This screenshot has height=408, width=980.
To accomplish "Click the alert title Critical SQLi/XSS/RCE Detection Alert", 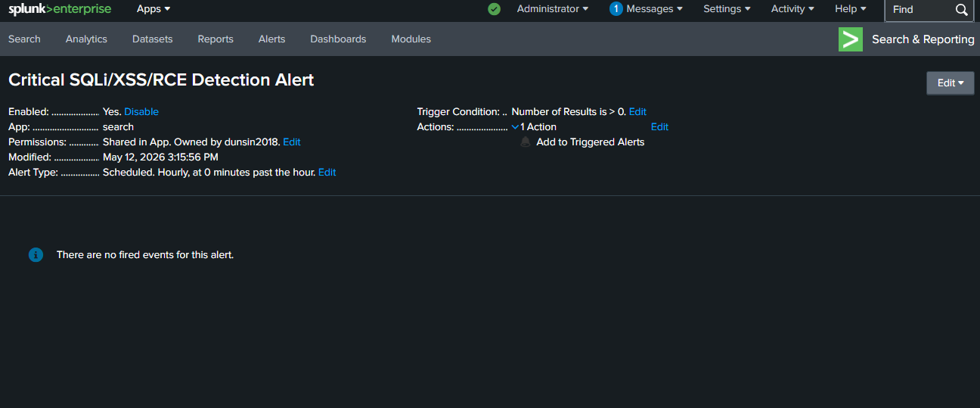I will pos(161,79).
